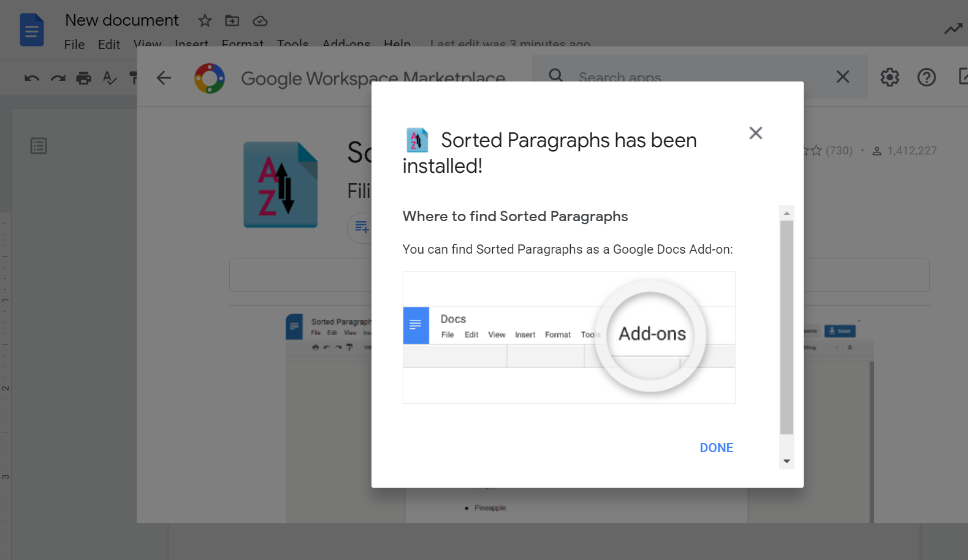Open the File menu
Viewport: 968px width, 560px height.
75,45
